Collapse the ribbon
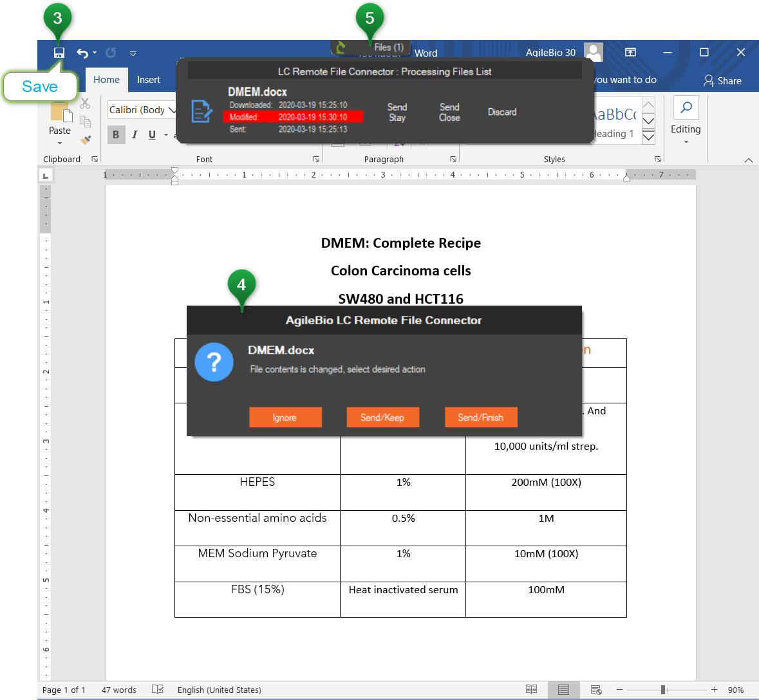Screen dimensions: 759x700 (x=748, y=160)
